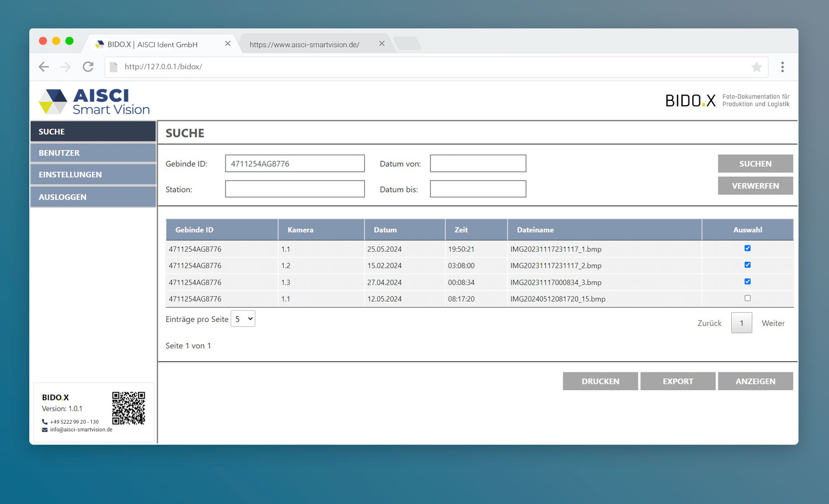Click the envelope email icon
This screenshot has width=829, height=504.
45,430
